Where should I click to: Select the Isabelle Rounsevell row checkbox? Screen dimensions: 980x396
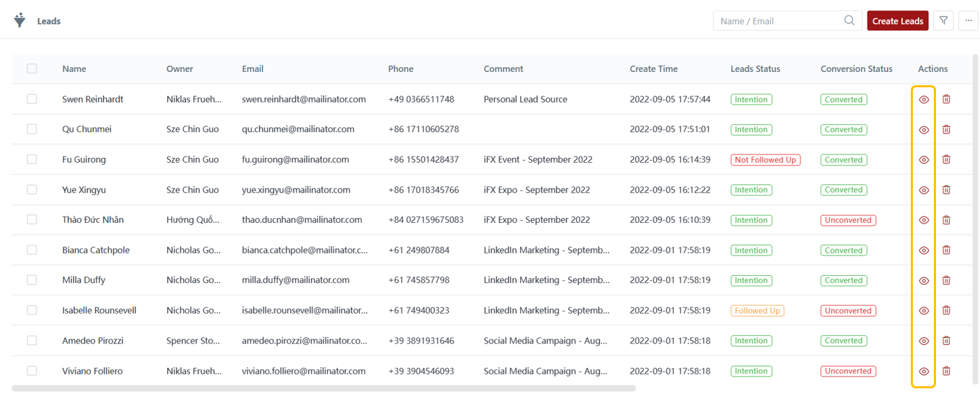click(x=32, y=310)
